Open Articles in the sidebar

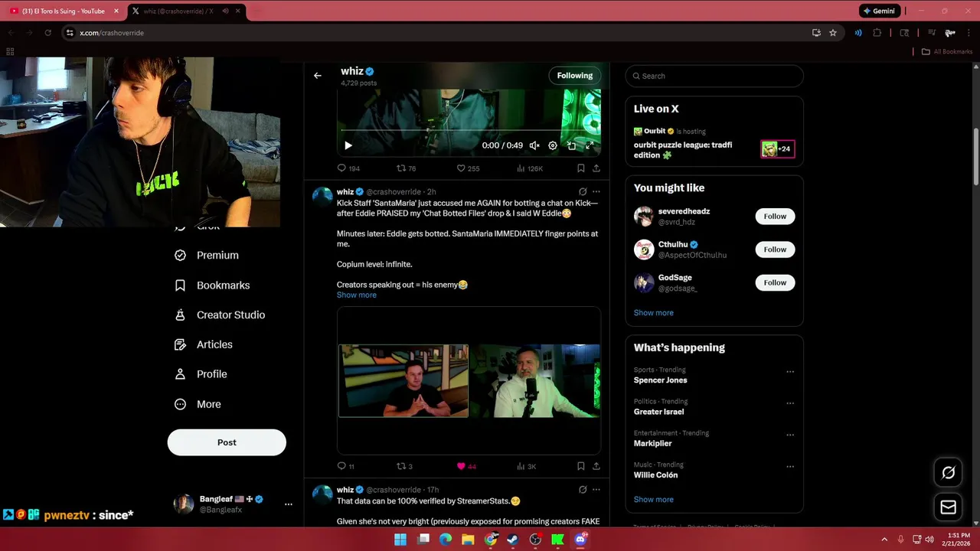pyautogui.click(x=204, y=345)
